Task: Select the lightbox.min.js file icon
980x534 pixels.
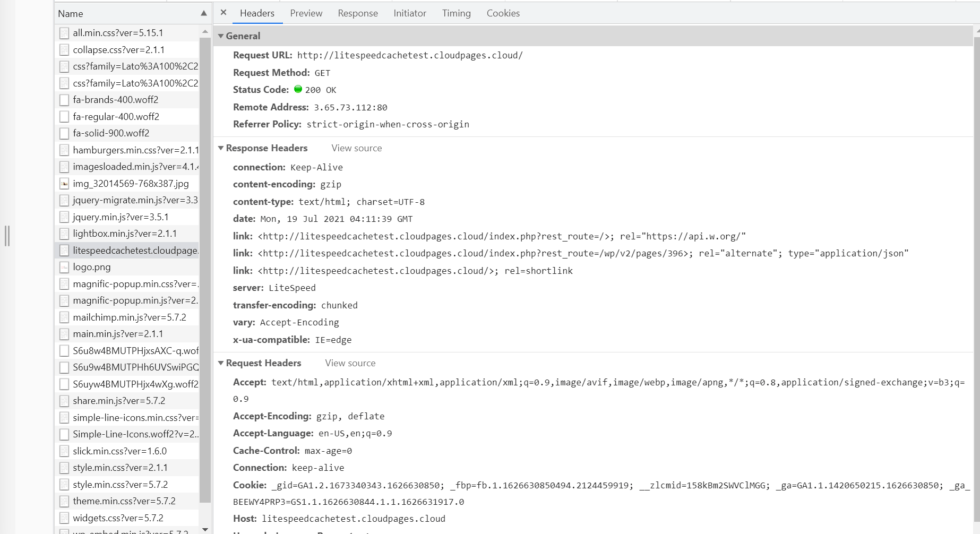Action: click(65, 234)
